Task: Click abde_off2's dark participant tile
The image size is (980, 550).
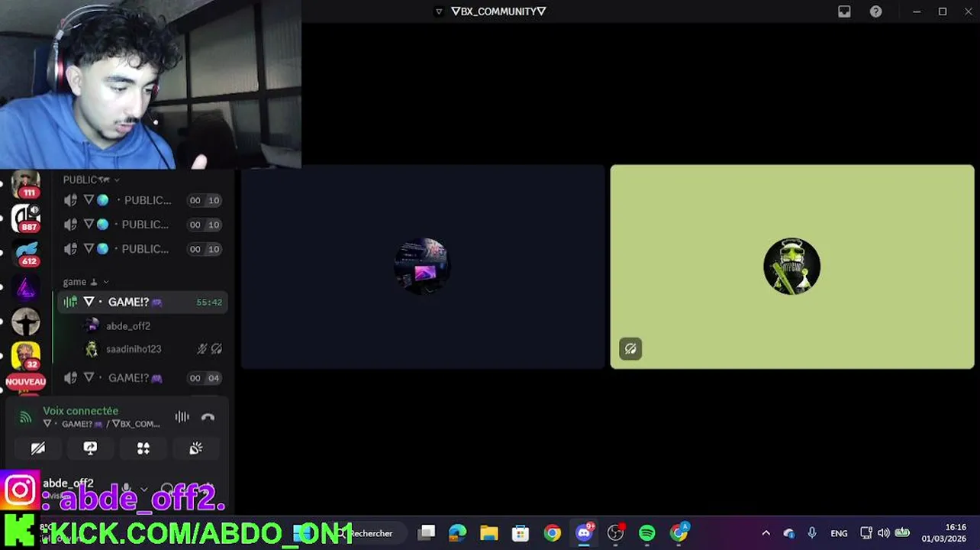Action: tap(423, 267)
